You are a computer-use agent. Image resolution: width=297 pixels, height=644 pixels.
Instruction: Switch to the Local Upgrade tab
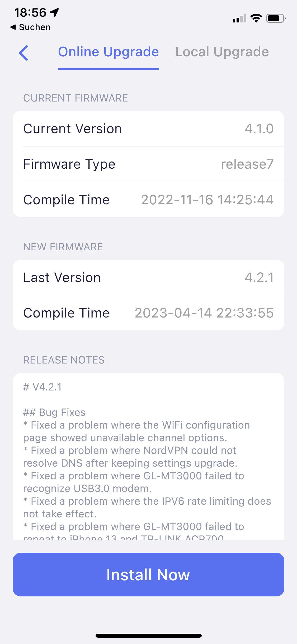[x=222, y=52]
